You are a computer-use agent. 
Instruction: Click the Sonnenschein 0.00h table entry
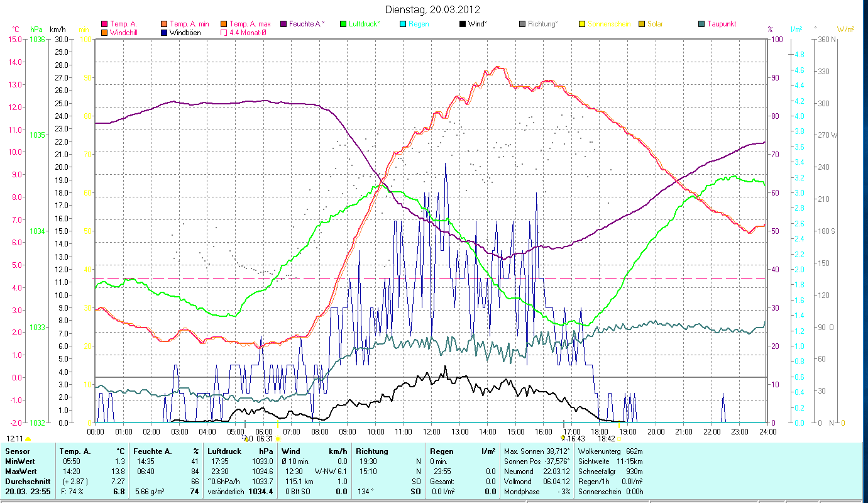(610, 491)
